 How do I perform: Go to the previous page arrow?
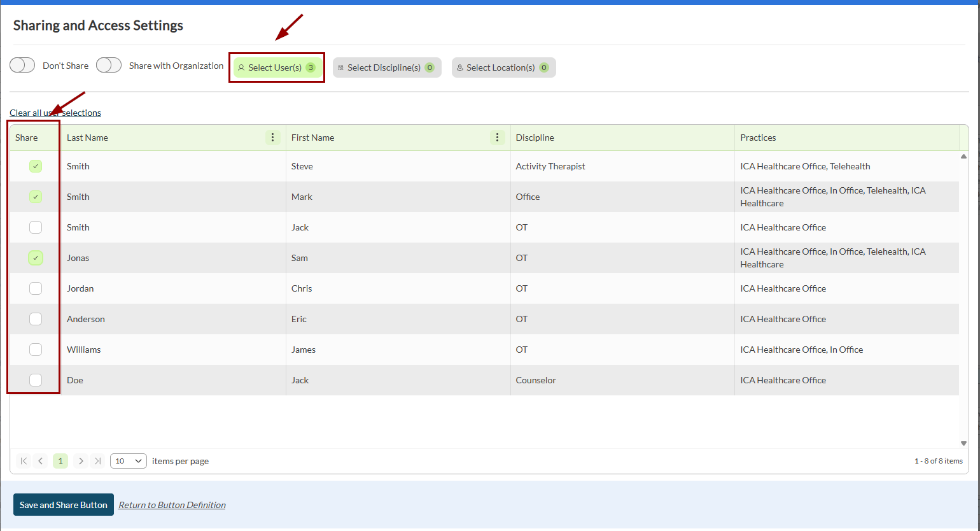pos(41,461)
